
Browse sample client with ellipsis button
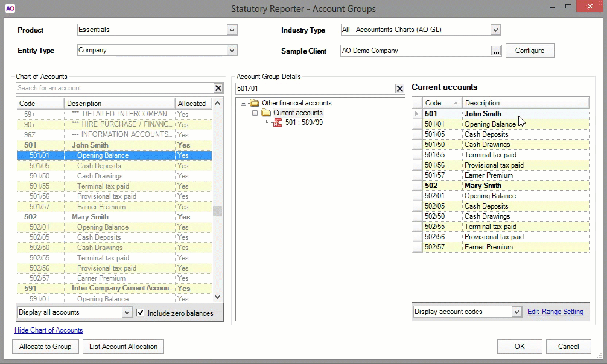coord(496,51)
